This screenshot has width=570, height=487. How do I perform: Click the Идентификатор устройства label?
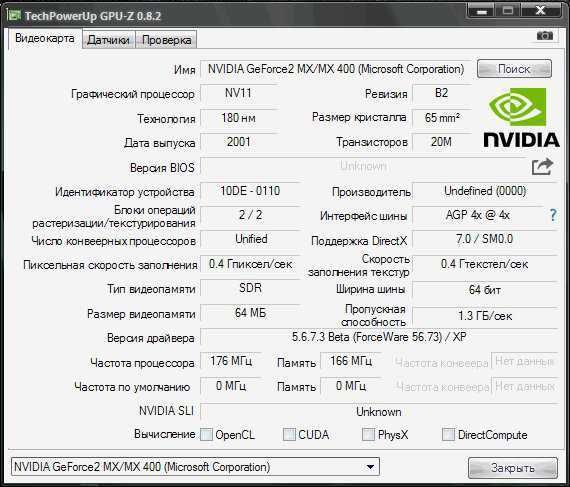coord(125,192)
